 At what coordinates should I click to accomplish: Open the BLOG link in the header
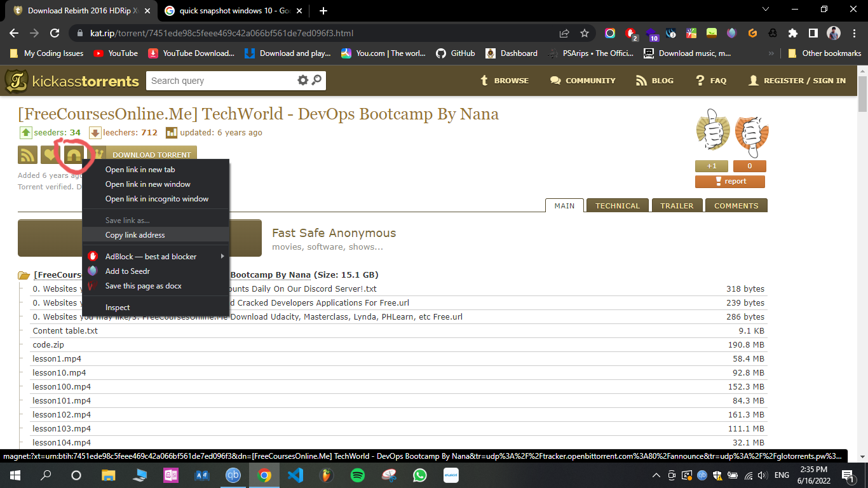(x=654, y=81)
